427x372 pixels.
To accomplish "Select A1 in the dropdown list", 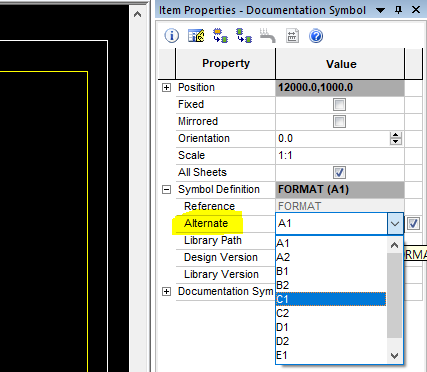I will click(331, 243).
